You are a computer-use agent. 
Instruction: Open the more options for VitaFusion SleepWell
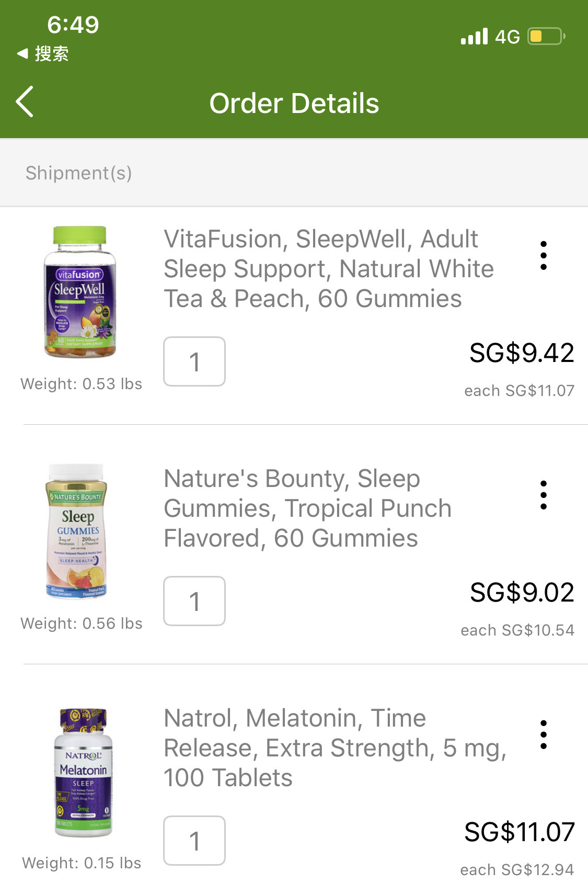click(x=544, y=256)
